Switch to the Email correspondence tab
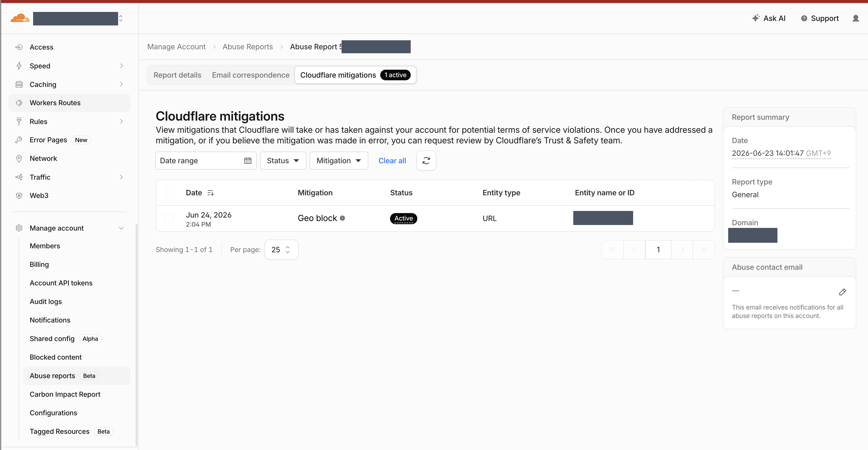Image resolution: width=868 pixels, height=450 pixels. (x=251, y=75)
